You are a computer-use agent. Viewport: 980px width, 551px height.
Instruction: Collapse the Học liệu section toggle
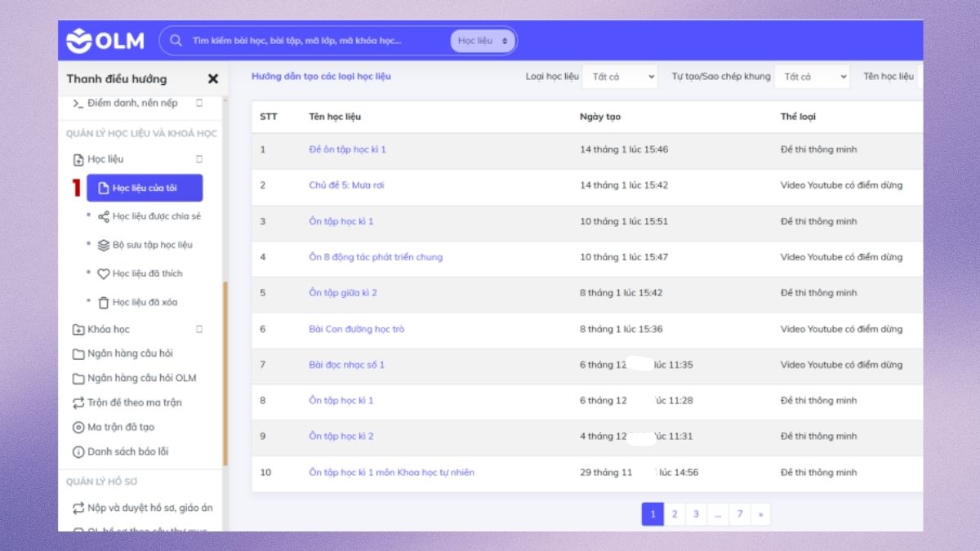[x=199, y=159]
